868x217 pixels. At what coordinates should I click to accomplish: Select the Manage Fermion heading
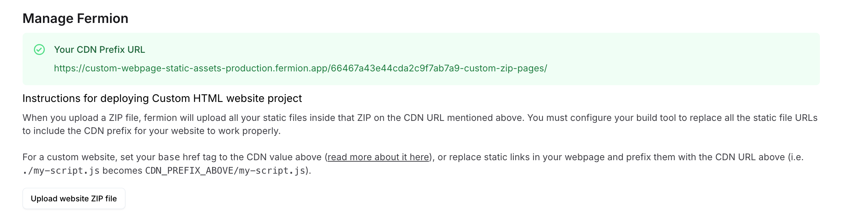pos(75,17)
